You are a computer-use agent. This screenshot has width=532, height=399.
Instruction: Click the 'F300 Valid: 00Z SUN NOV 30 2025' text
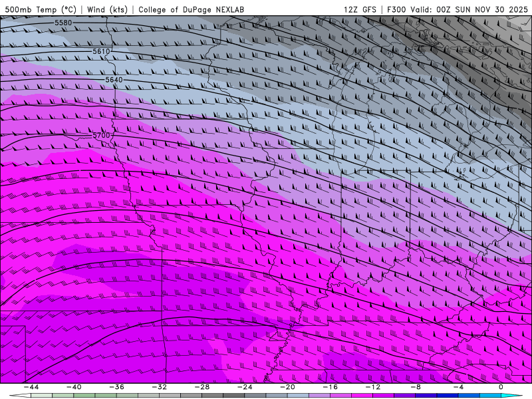click(x=458, y=9)
